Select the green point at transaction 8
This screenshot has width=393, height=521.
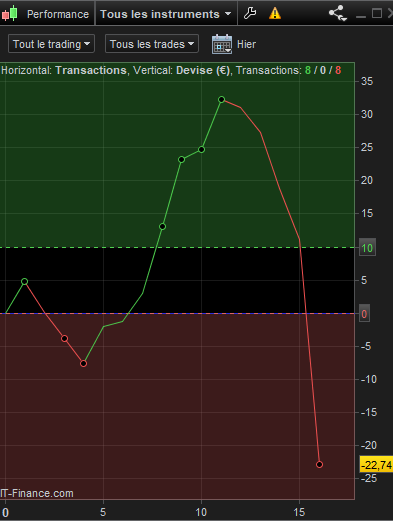162,227
